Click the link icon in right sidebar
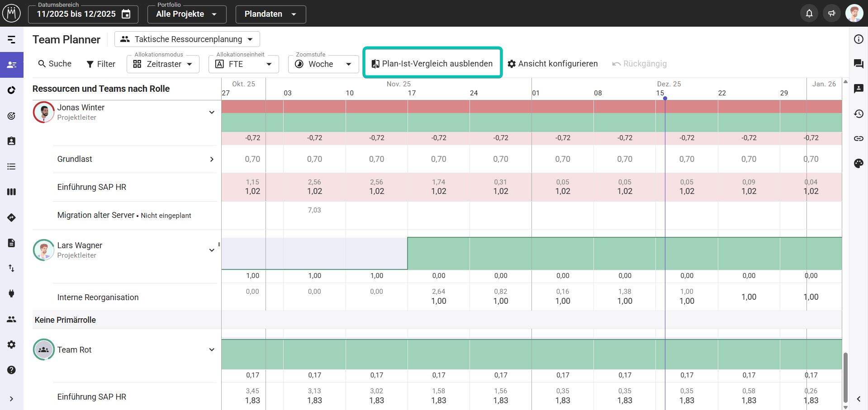Screen dimensions: 868x410 pos(859,138)
